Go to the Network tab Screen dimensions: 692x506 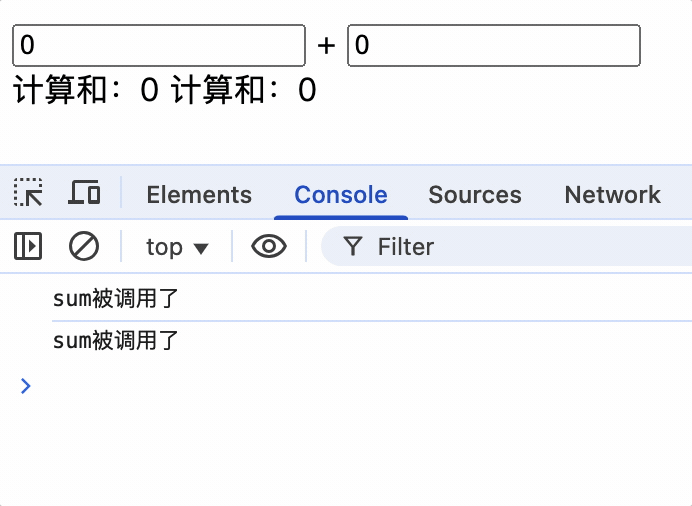[612, 194]
